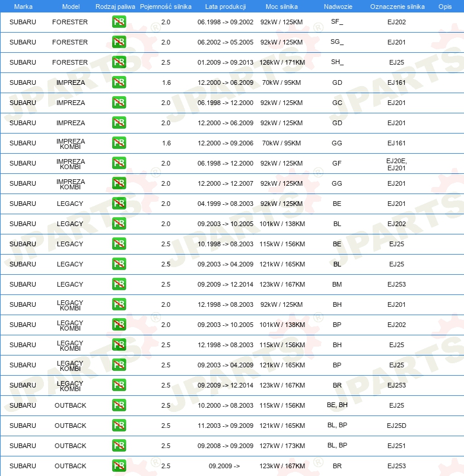The height and width of the screenshot is (476, 464).
Task: Click the fuel icon in Impreza Kombi 1.6 GG row
Action: coord(119,143)
